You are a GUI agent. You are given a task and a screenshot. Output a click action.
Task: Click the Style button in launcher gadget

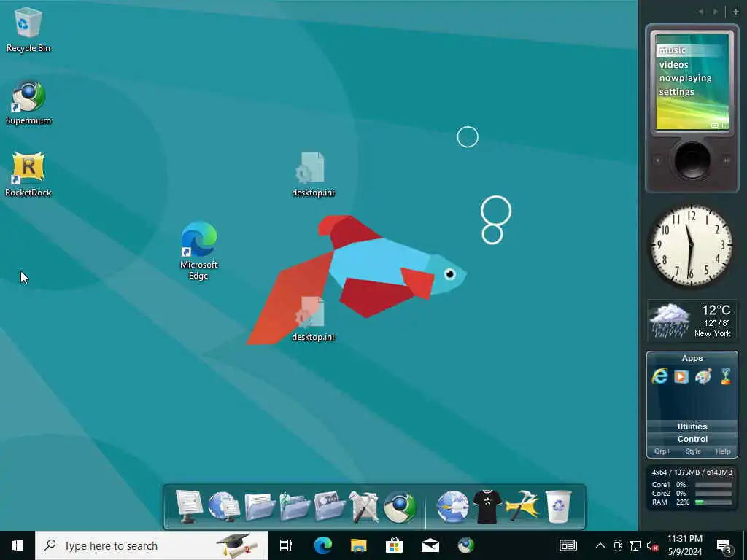(x=693, y=451)
